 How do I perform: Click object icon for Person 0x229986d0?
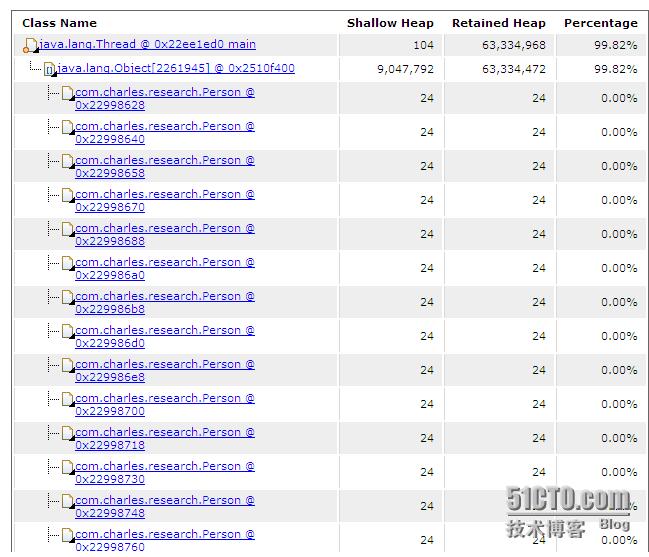coord(68,331)
